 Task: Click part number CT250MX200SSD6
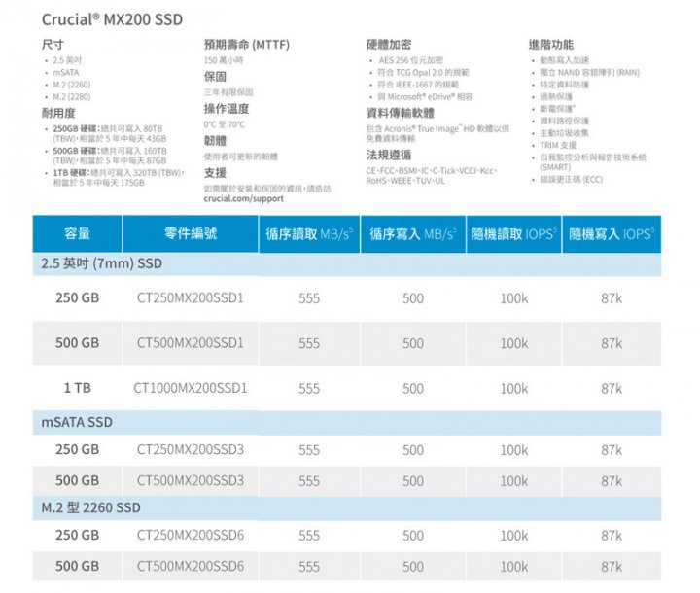(x=191, y=536)
